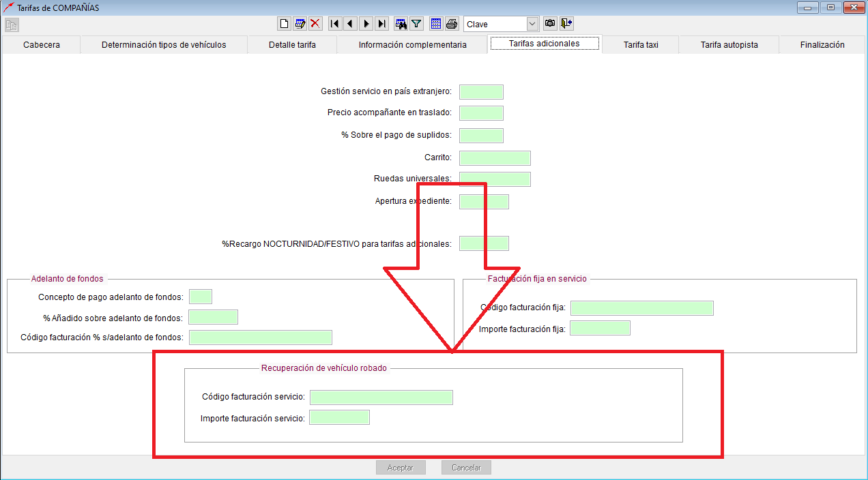Image resolution: width=868 pixels, height=480 pixels.
Task: Go to the first record
Action: coord(334,24)
